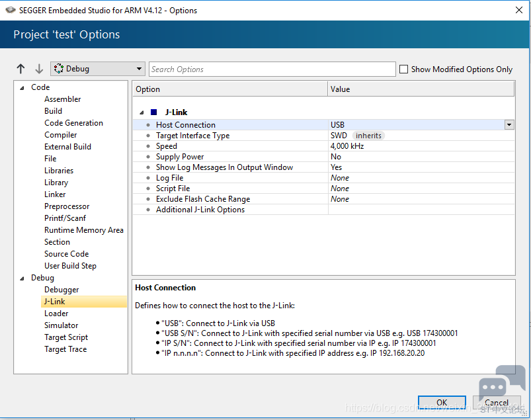Screen dimensions: 531x420
Task: Select Build in the options tree
Action: tap(53, 111)
